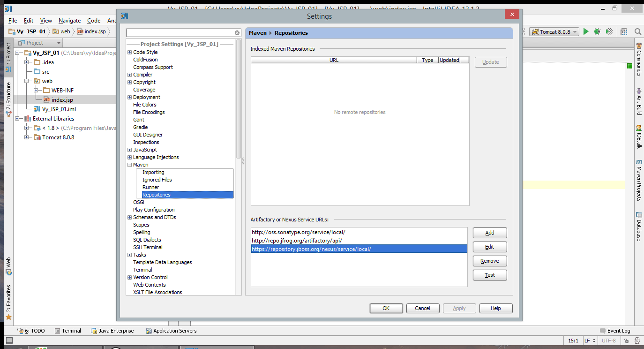
Task: Open the 6: TODO tool window
Action: (x=31, y=331)
